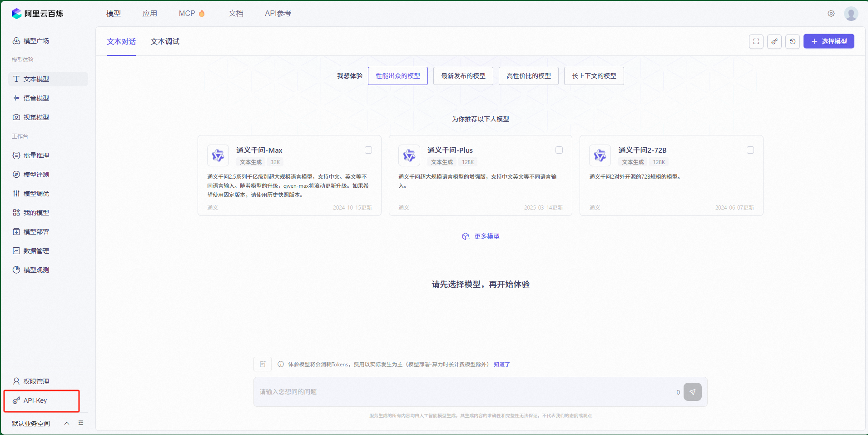This screenshot has width=868, height=435.
Task: Click the document icon beside the token notice
Action: pyautogui.click(x=263, y=364)
